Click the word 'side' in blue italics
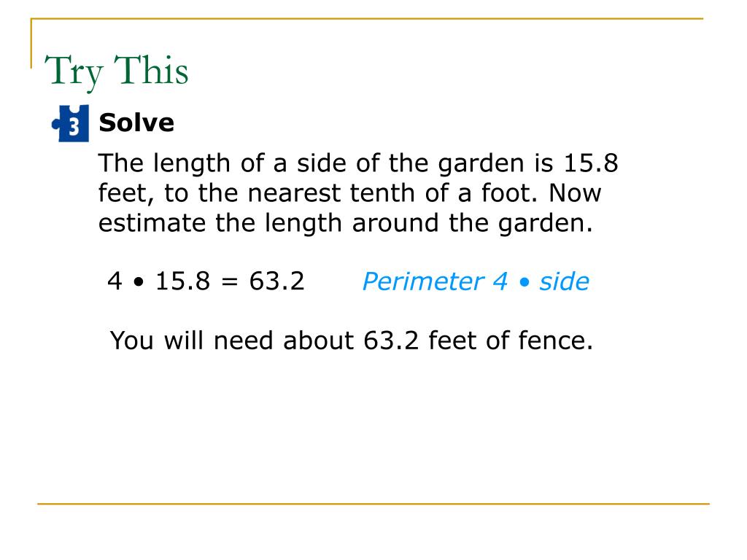Screen dimensions: 747x560 565,281
